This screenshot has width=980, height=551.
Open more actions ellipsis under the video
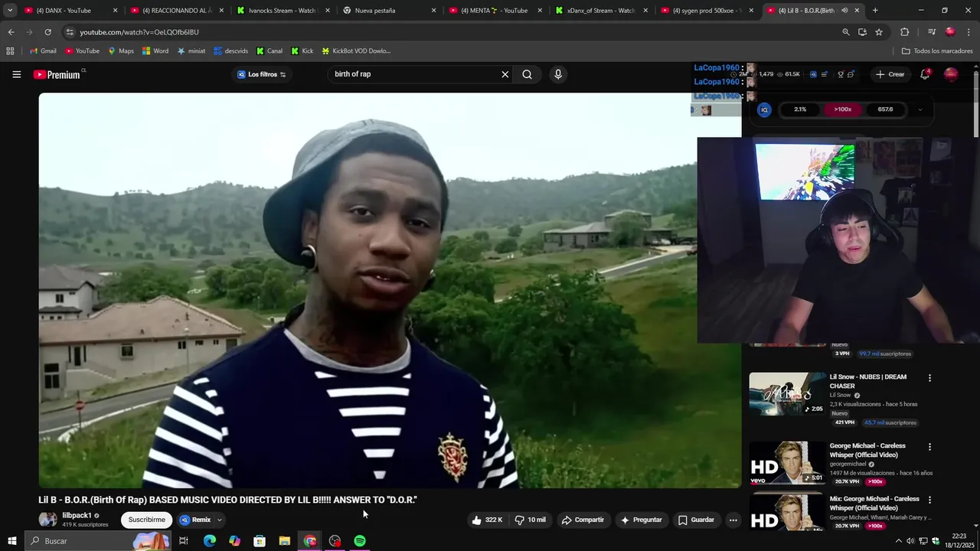coord(733,520)
